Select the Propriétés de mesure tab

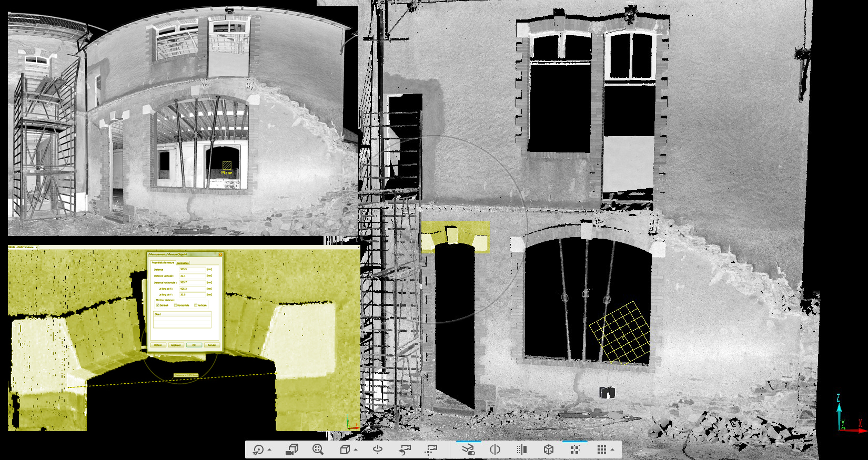163,263
